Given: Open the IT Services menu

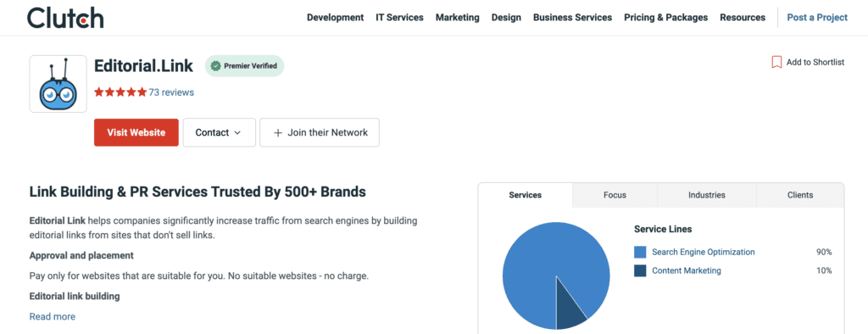Looking at the screenshot, I should pos(400,18).
